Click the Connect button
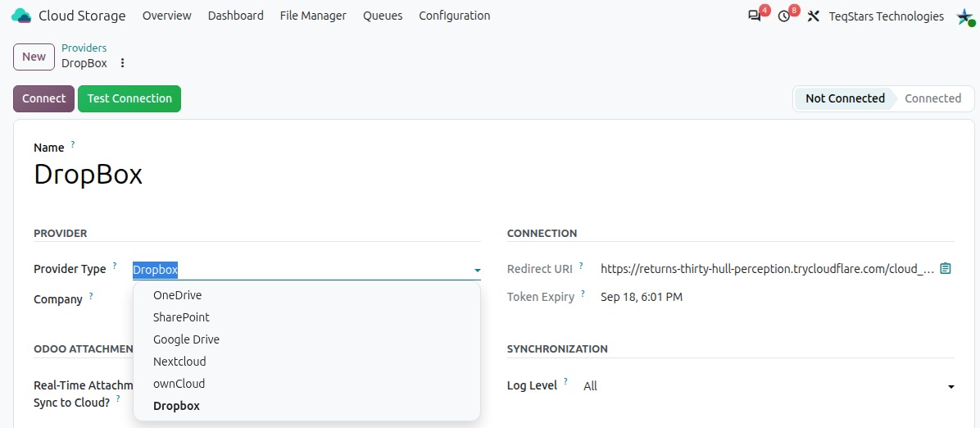 (43, 99)
